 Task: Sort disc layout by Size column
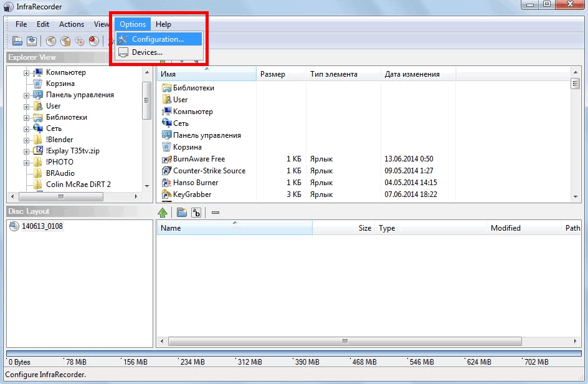pos(343,228)
